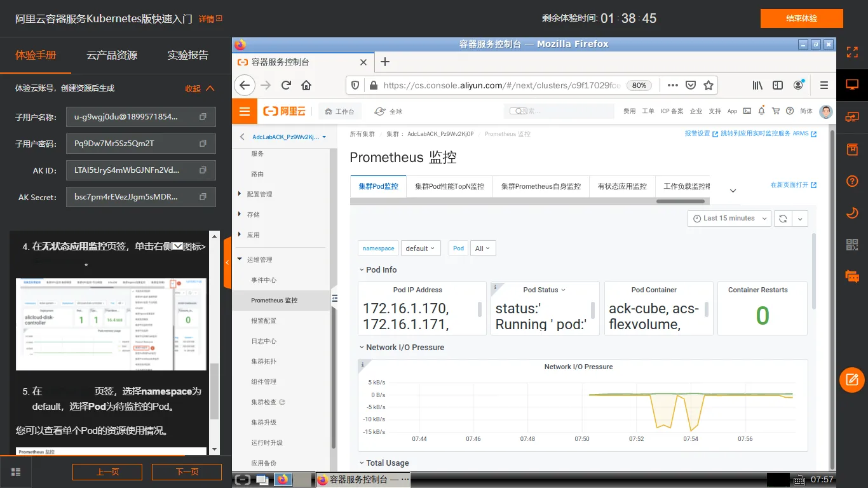
Task: Open the lab help question icon
Action: click(852, 180)
